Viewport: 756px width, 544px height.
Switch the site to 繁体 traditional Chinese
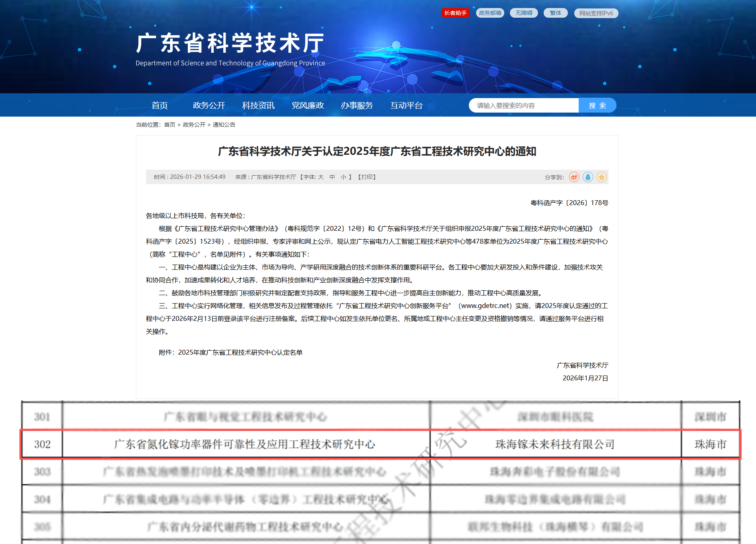coord(555,13)
